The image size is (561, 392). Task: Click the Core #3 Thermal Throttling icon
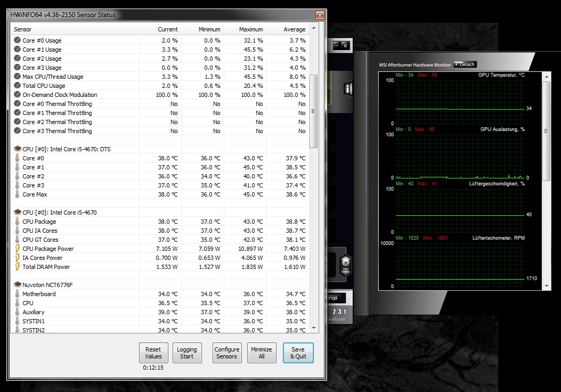[x=17, y=130]
